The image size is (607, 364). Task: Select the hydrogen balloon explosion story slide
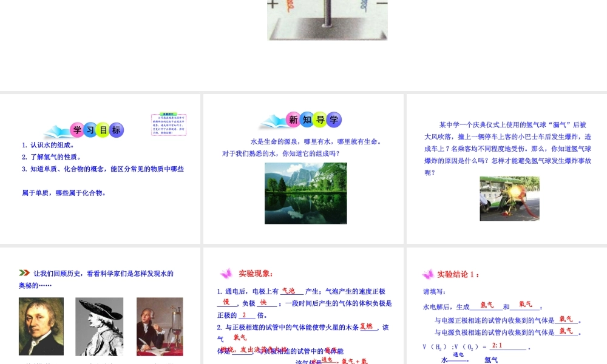507,169
